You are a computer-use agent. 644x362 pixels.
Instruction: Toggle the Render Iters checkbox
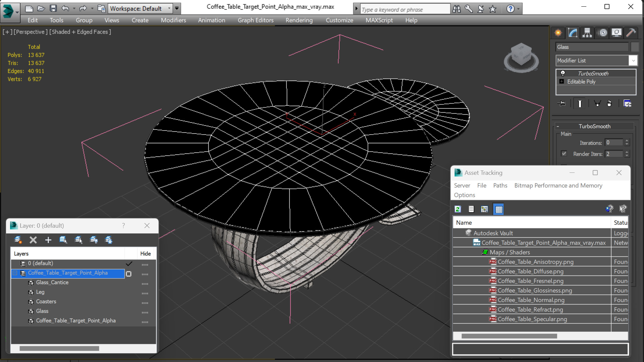click(564, 154)
